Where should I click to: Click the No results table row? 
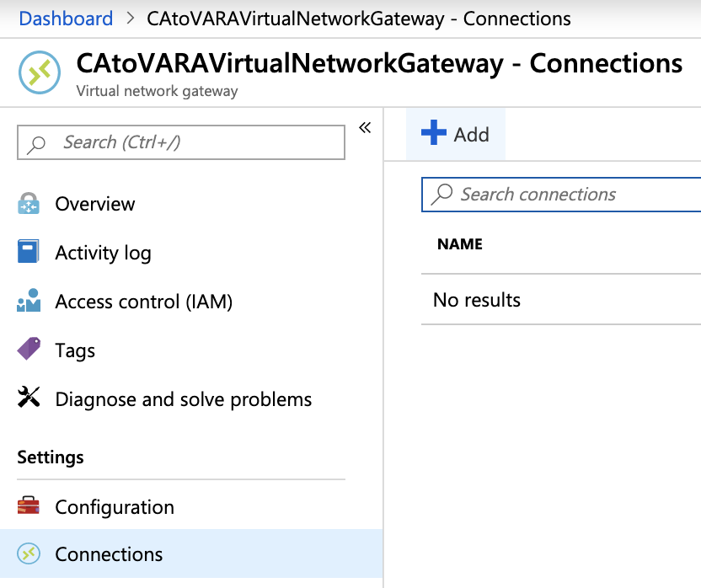tap(477, 300)
